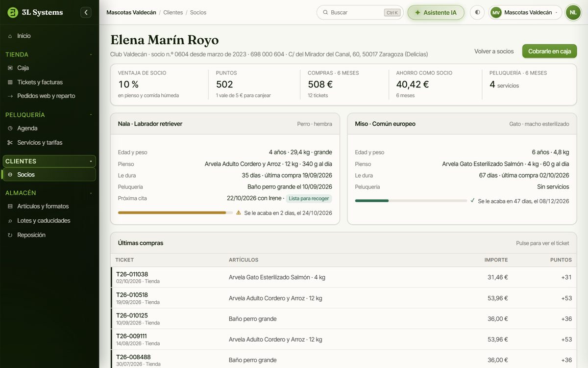Click the sparkle icon in Asistente IA
The width and height of the screenshot is (588, 368).
(417, 12)
